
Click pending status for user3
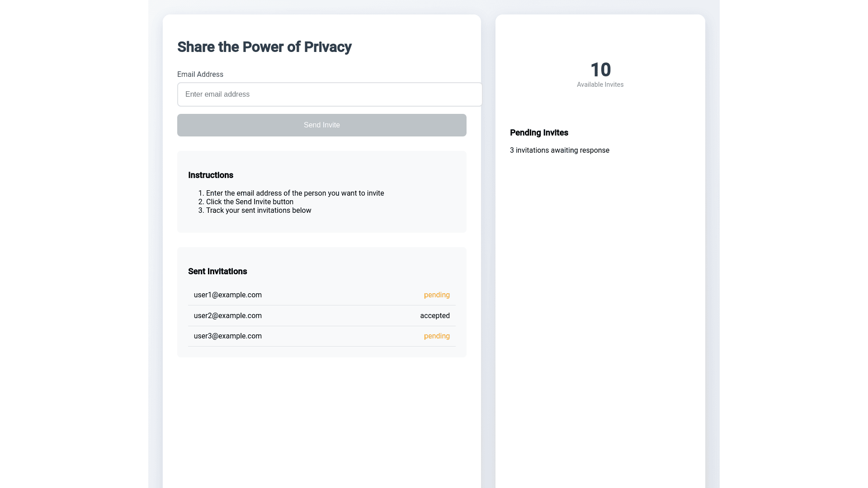436,336
